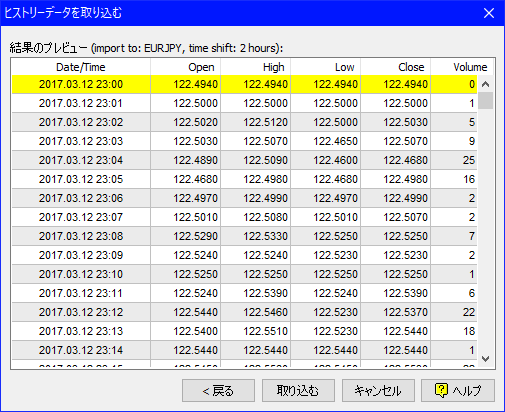
Task: Click Volume value 18 in 23:13 row
Action: click(469, 331)
